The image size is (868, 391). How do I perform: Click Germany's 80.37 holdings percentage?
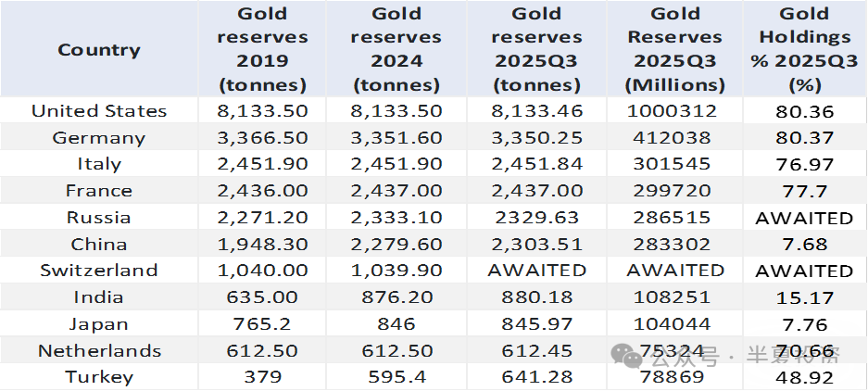804,138
